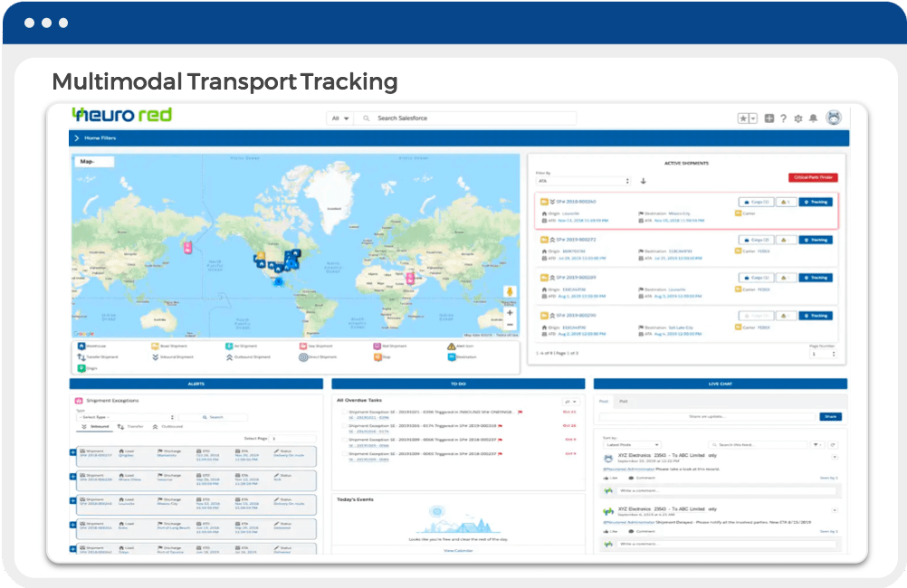Click the Search Salesforce field
Screen dimensions: 907x588
coord(465,118)
